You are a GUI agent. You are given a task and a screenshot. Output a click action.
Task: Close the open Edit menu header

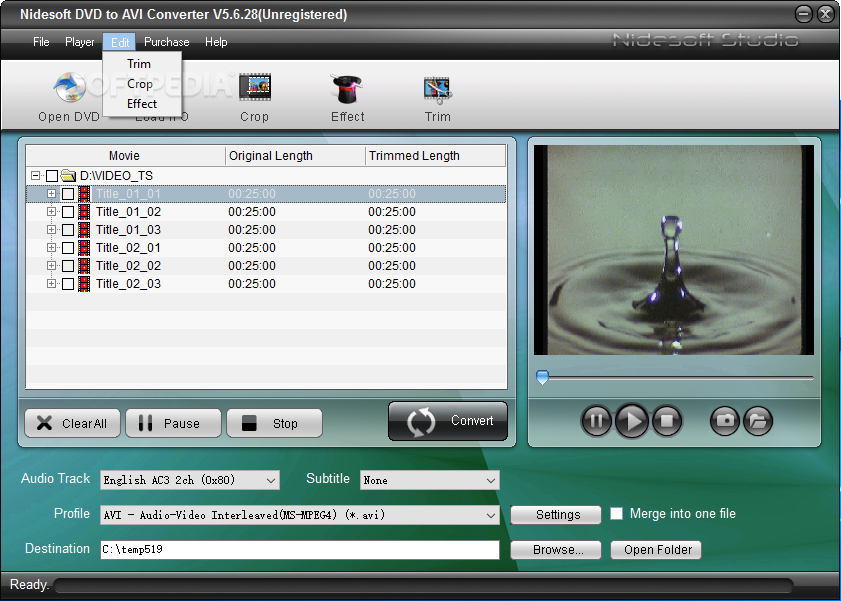click(120, 42)
